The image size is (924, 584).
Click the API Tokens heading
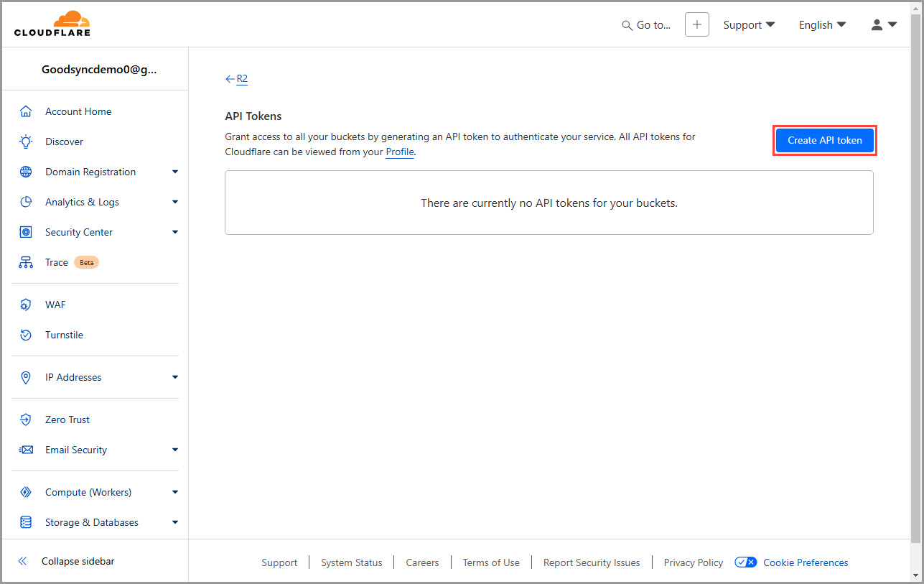[253, 116]
